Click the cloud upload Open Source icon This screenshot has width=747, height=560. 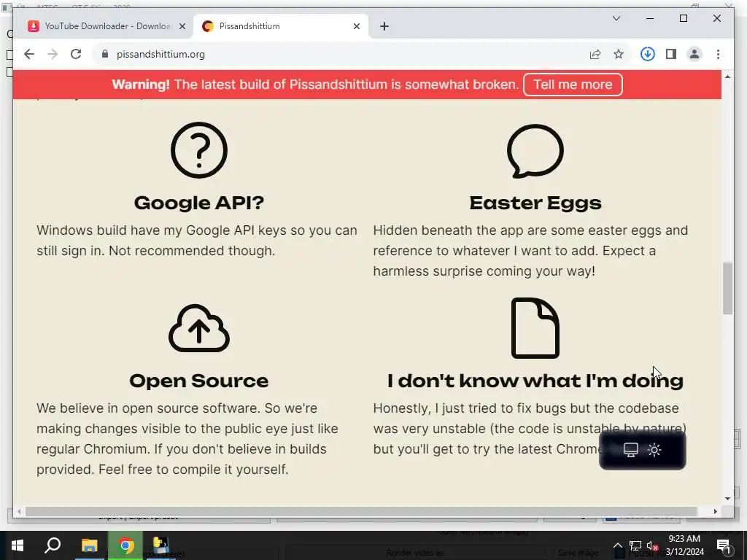199,328
